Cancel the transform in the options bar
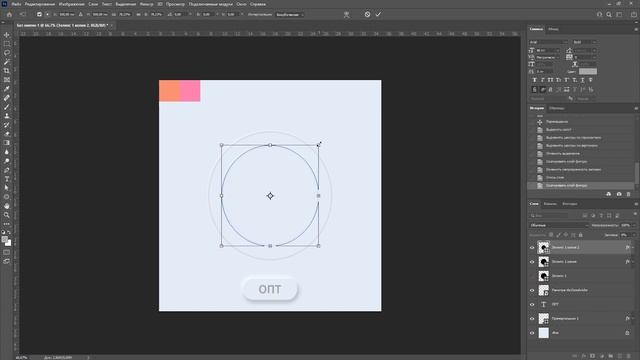The image size is (640, 360). click(367, 14)
